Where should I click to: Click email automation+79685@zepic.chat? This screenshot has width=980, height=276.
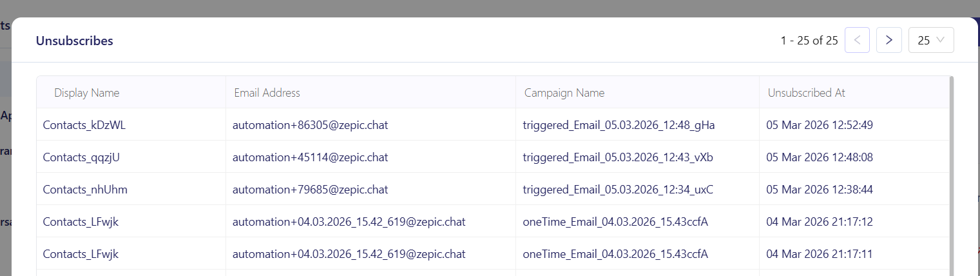click(x=310, y=190)
